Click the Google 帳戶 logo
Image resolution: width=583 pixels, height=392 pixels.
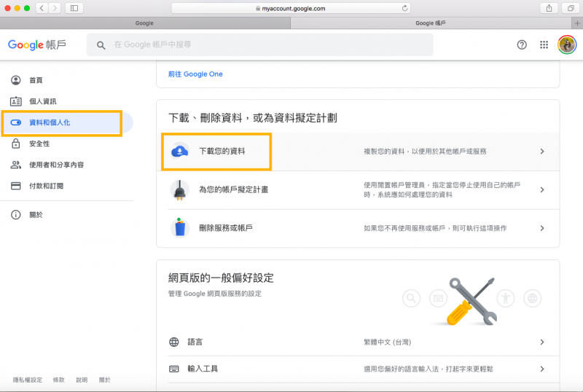click(37, 44)
